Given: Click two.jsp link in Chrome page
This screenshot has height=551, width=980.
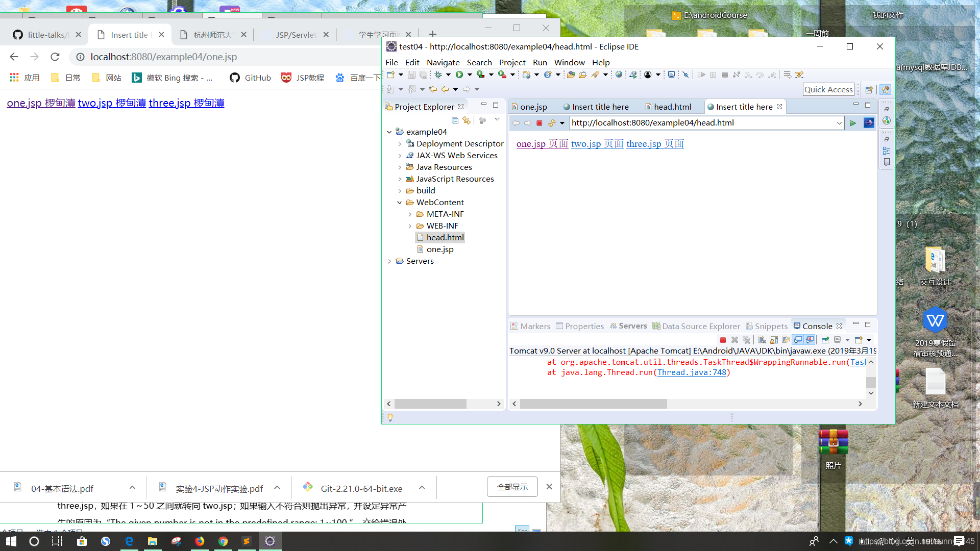Looking at the screenshot, I should point(112,103).
